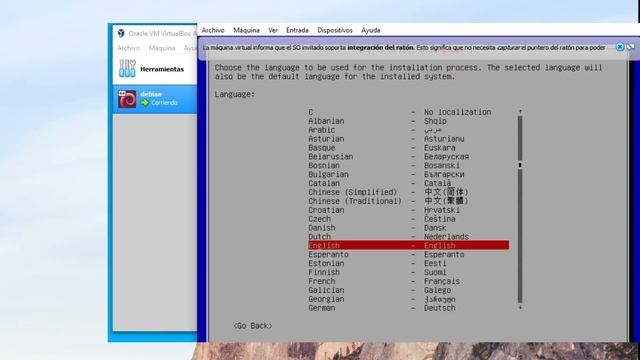Select Albanian language row

(409, 121)
